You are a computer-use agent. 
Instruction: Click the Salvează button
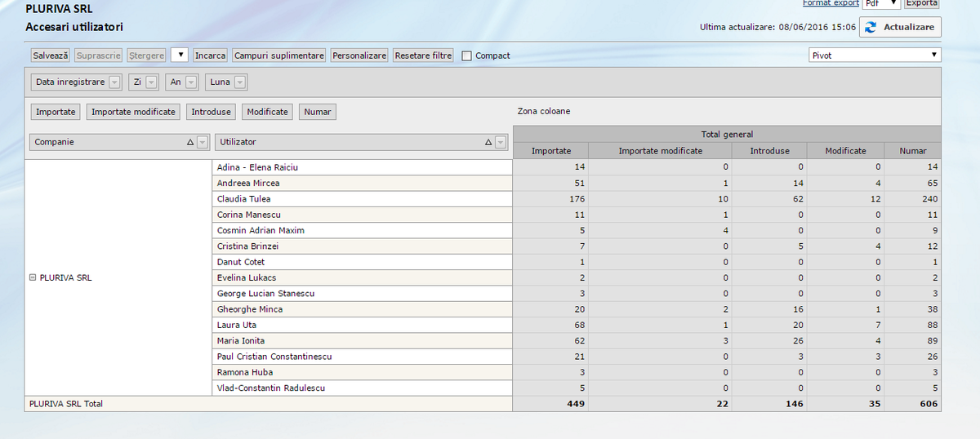(51, 55)
